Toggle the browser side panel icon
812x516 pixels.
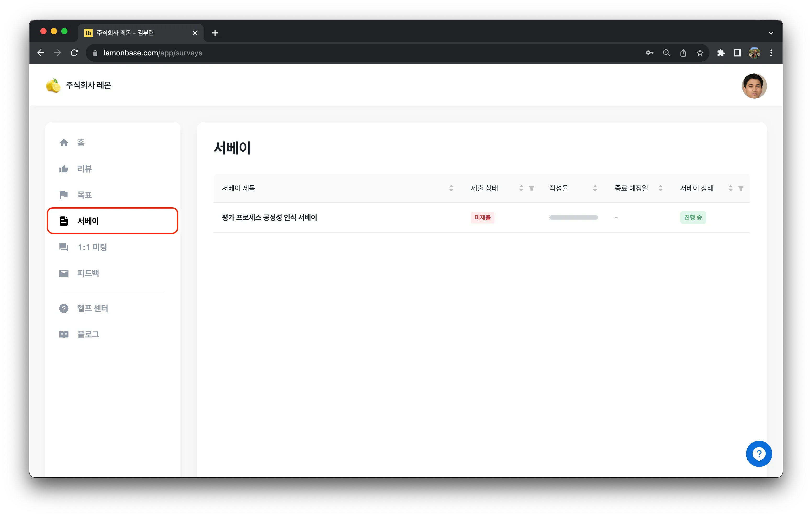pos(737,53)
